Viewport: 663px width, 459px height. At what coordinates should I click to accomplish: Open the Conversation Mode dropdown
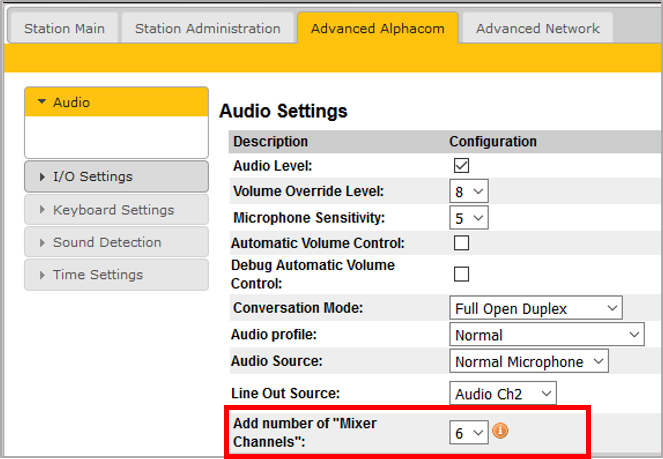536,308
